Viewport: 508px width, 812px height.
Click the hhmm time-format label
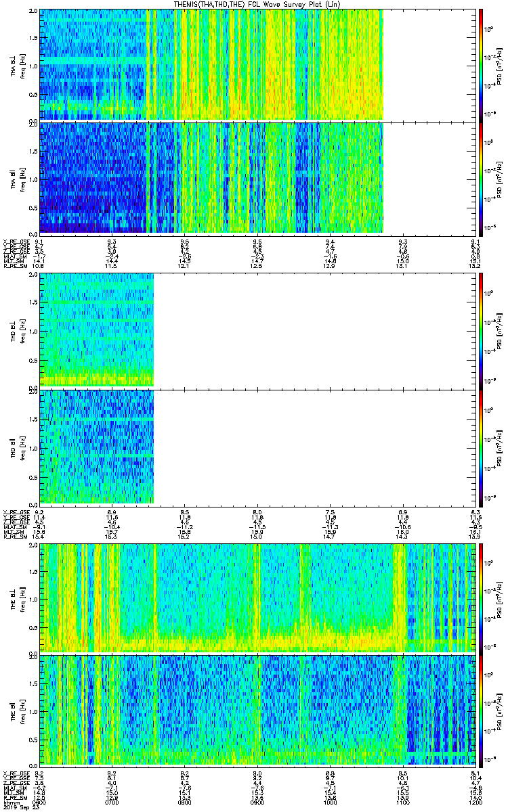[10, 803]
